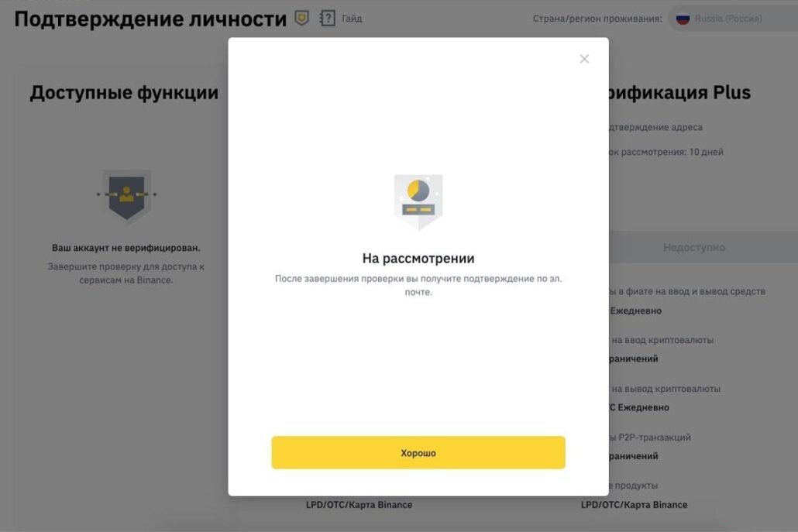The height and width of the screenshot is (532, 798).
Task: Click the pending review shield icon
Action: pyautogui.click(x=418, y=201)
